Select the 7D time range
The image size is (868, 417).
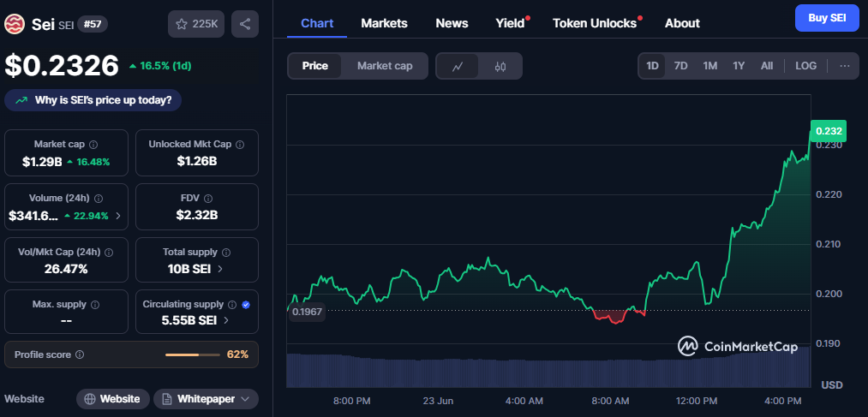[681, 66]
